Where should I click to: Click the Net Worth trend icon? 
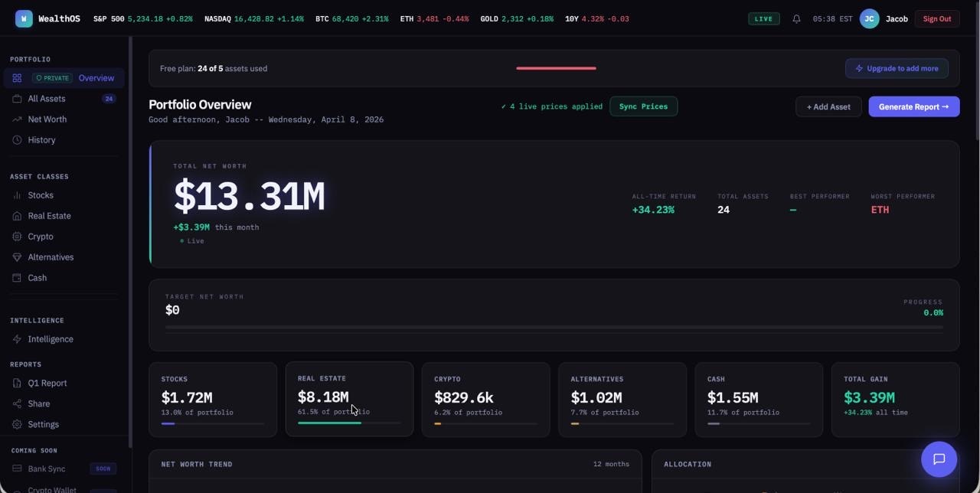click(17, 119)
